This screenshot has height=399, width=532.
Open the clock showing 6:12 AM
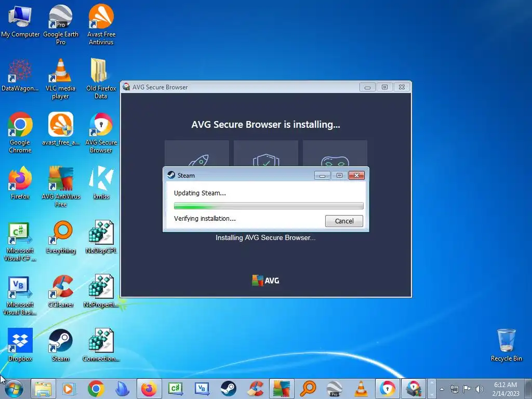pos(506,389)
